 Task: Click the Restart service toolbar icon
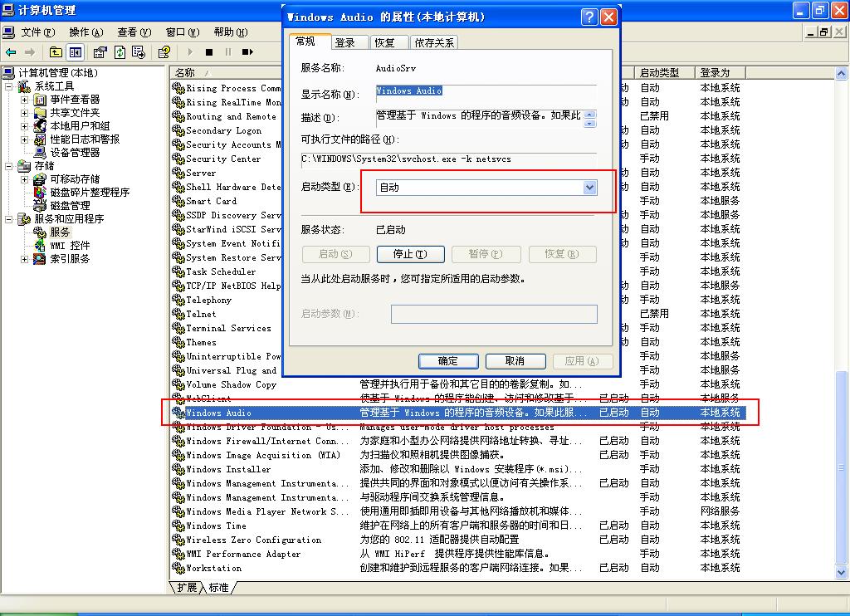(247, 52)
